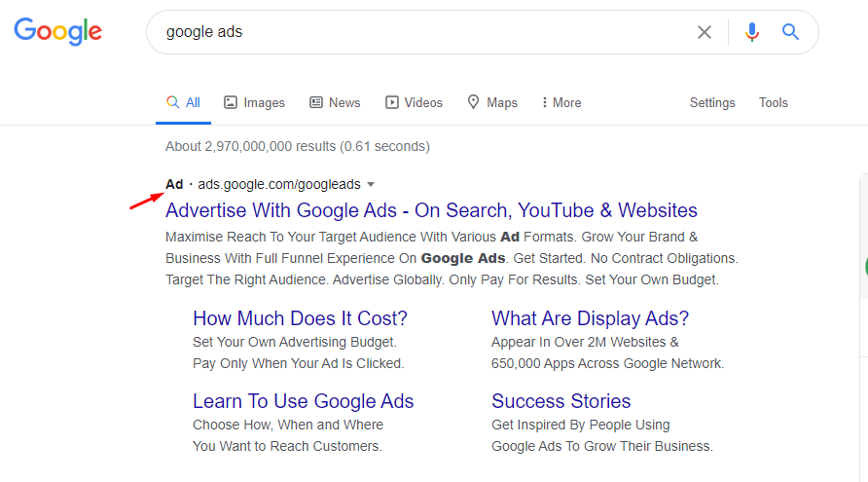Click 'You Want to Reach Customers.' text
The height and width of the screenshot is (482, 868).
[287, 447]
